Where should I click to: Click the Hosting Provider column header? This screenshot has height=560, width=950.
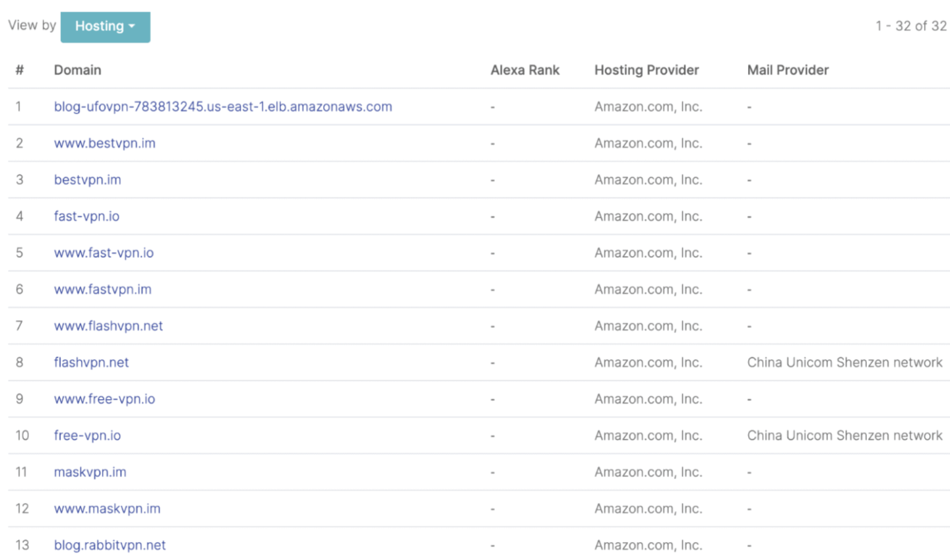click(x=647, y=70)
